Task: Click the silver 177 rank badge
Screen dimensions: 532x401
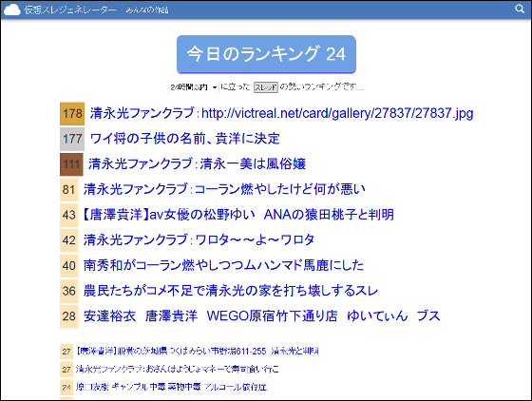Action: point(72,139)
